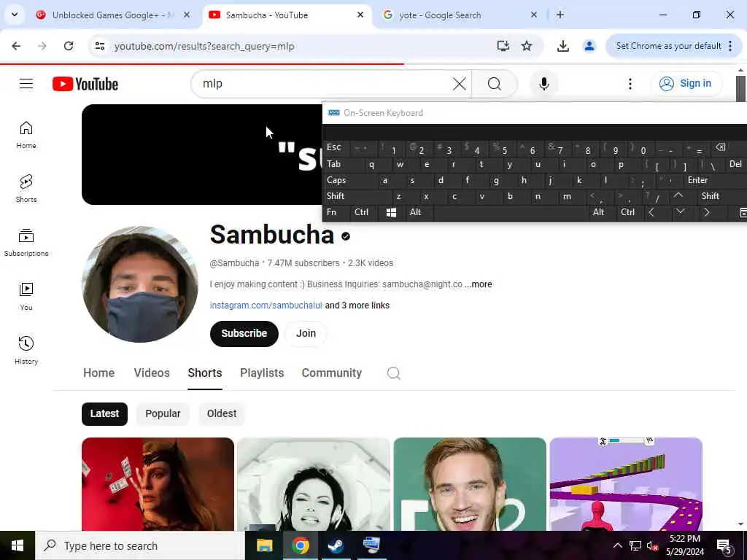Start voice search with microphone icon

coord(544,84)
